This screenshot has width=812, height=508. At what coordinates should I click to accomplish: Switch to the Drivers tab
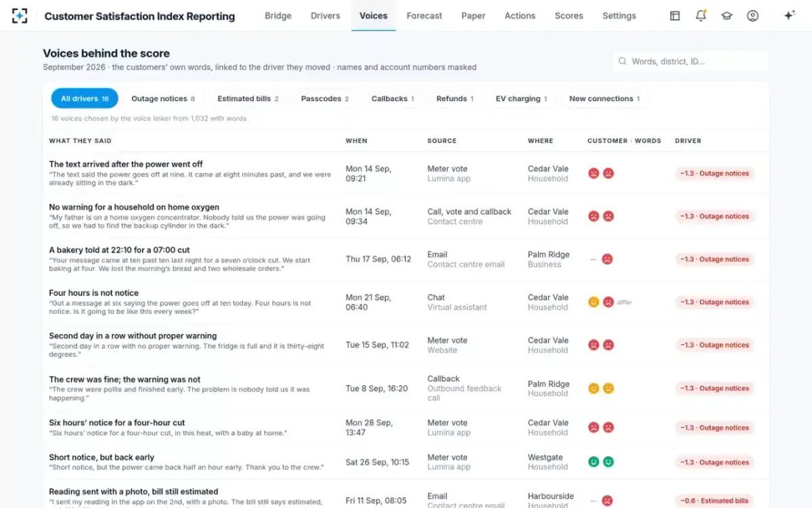pos(325,16)
